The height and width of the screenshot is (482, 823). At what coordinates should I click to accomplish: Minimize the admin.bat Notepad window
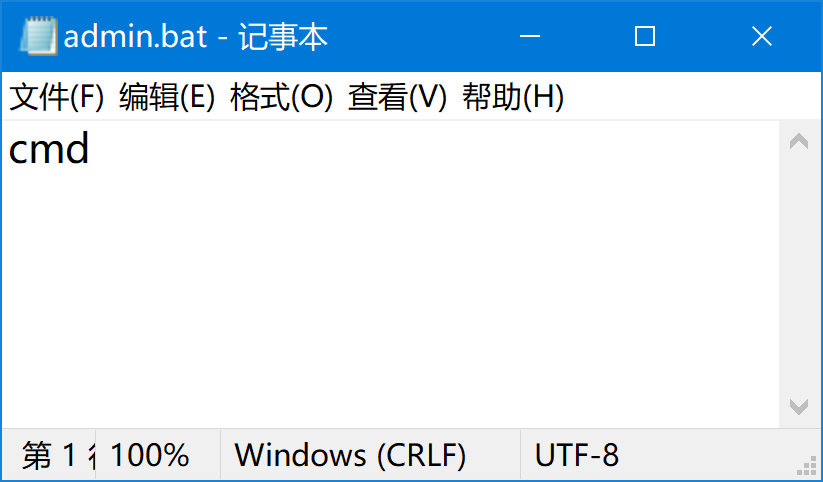[530, 36]
